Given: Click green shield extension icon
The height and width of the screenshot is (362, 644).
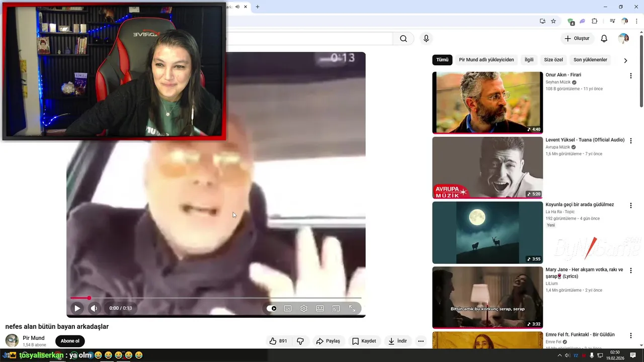Looking at the screenshot, I should 571,22.
